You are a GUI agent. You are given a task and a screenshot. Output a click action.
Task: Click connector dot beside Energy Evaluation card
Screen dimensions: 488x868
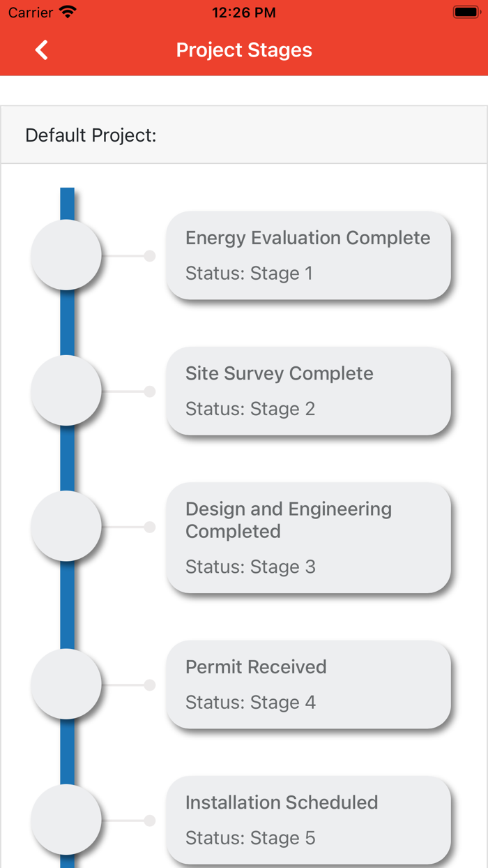click(150, 256)
